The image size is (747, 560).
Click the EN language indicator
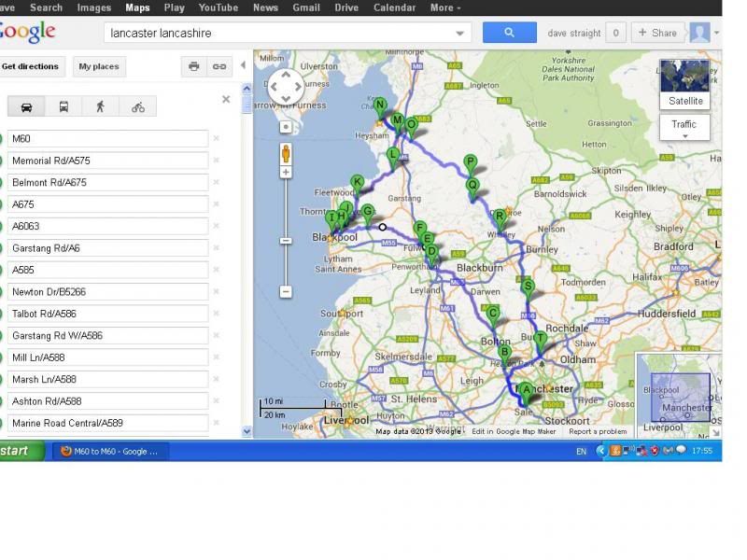[581, 452]
